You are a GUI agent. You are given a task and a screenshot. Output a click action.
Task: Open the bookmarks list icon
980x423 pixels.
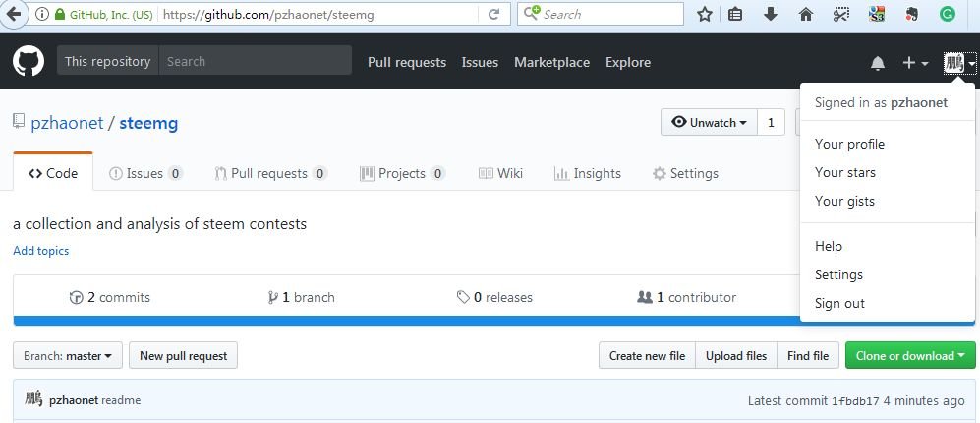735,14
